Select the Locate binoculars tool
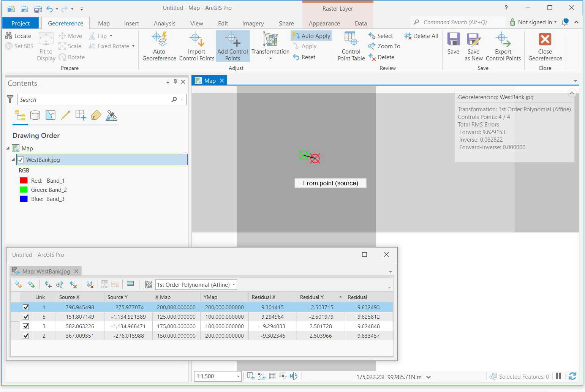Screen dimensions: 585x392 [x=18, y=36]
